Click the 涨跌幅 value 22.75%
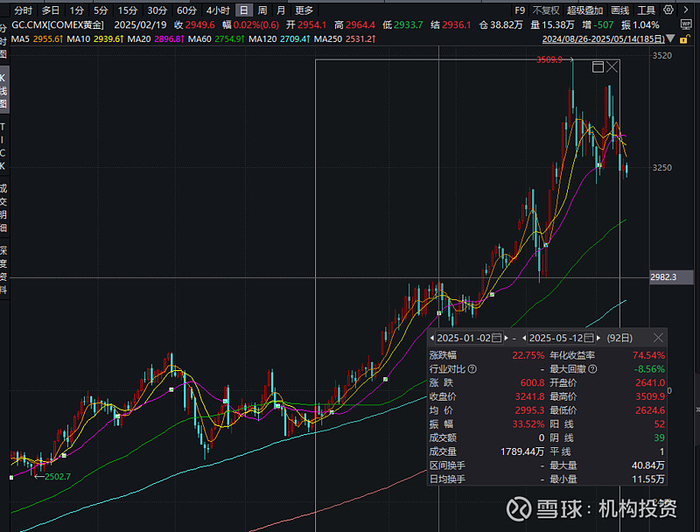This screenshot has height=532, width=700. coord(528,356)
